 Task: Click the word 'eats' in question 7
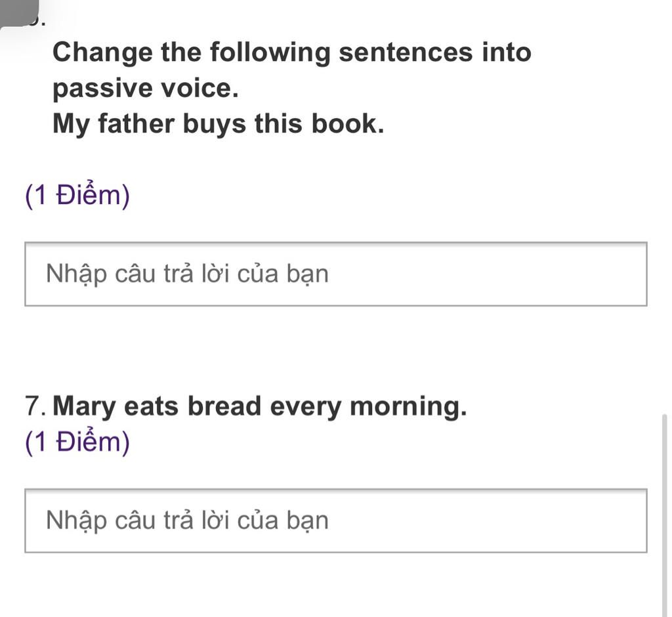point(151,406)
